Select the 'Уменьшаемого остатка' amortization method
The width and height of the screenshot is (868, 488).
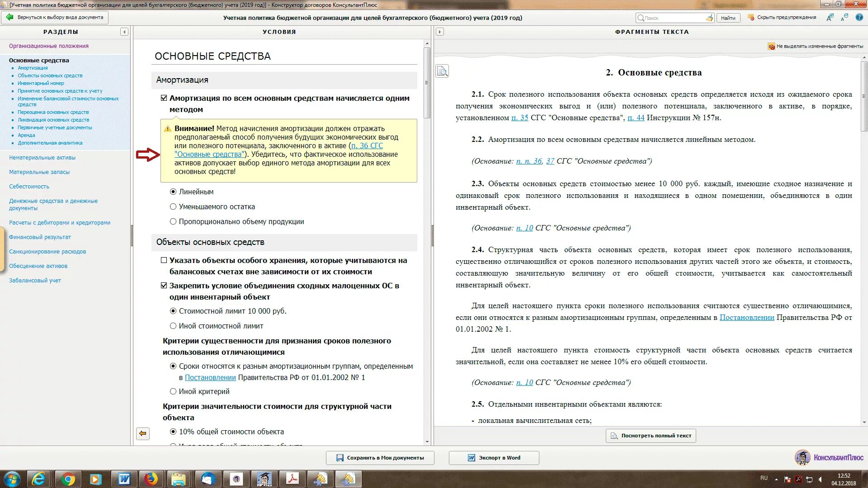tap(173, 206)
